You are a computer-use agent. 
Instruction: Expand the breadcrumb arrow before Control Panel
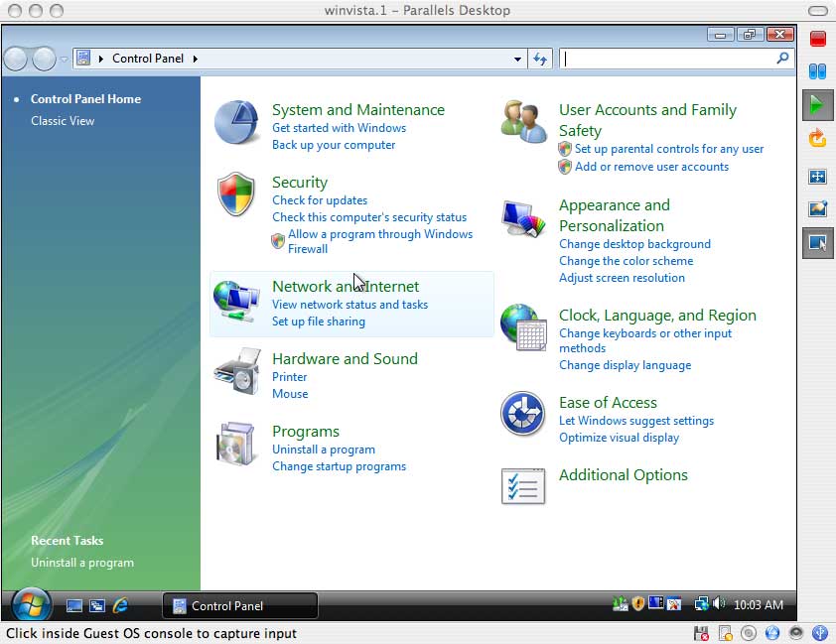click(x=100, y=59)
